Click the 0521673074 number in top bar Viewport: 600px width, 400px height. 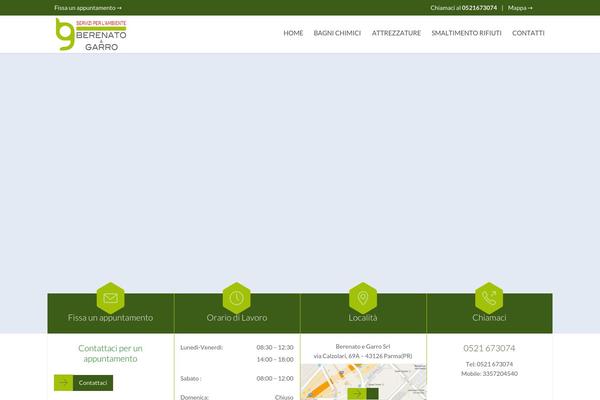click(x=479, y=8)
